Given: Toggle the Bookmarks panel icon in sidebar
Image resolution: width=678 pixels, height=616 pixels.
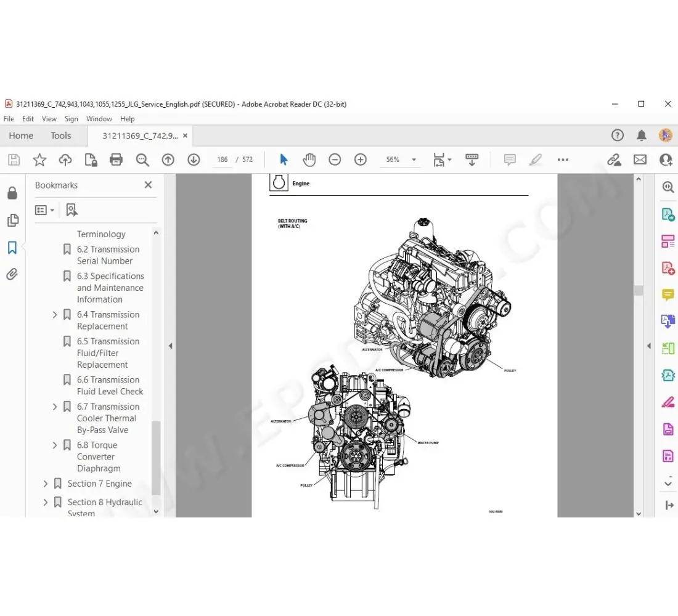Looking at the screenshot, I should pyautogui.click(x=12, y=248).
